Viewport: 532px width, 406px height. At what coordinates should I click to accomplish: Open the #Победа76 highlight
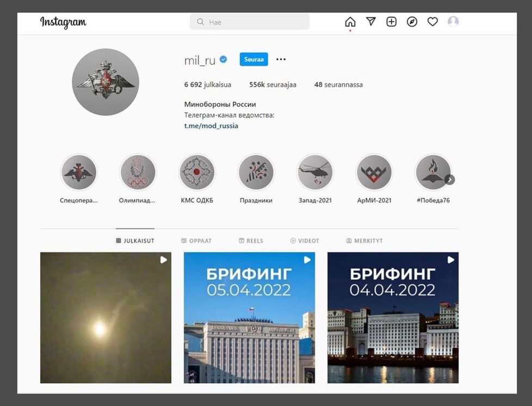(433, 171)
